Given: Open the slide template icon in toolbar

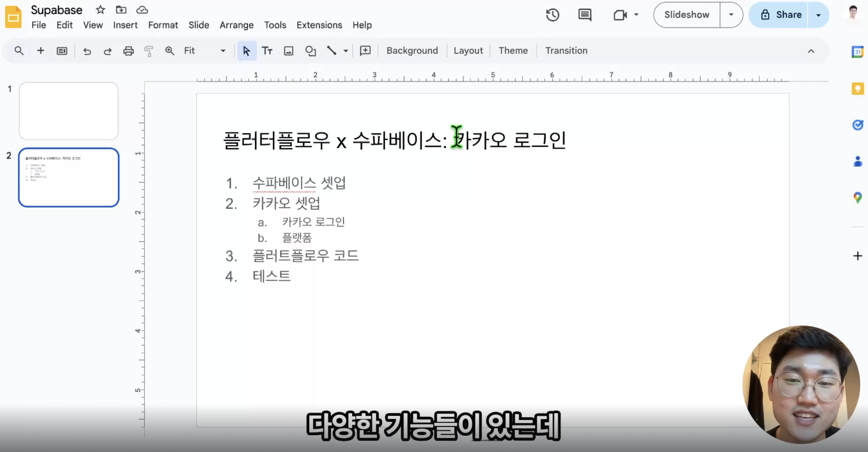Looking at the screenshot, I should pyautogui.click(x=62, y=51).
